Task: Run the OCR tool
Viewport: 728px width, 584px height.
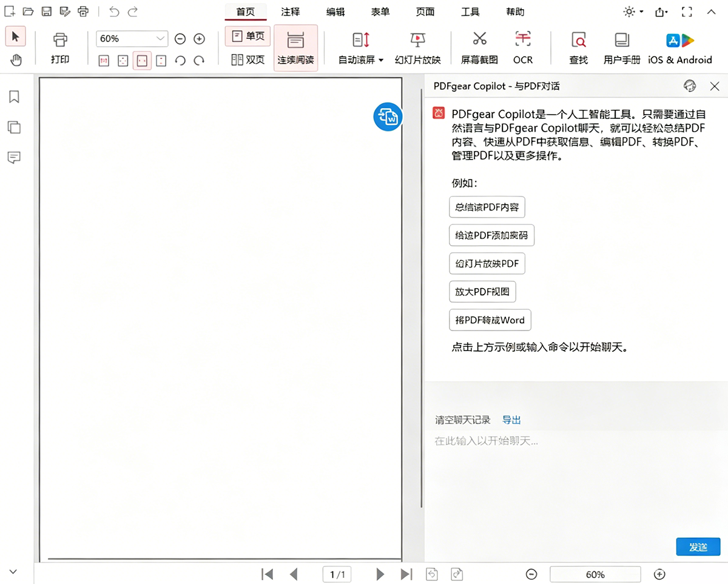Action: click(522, 48)
